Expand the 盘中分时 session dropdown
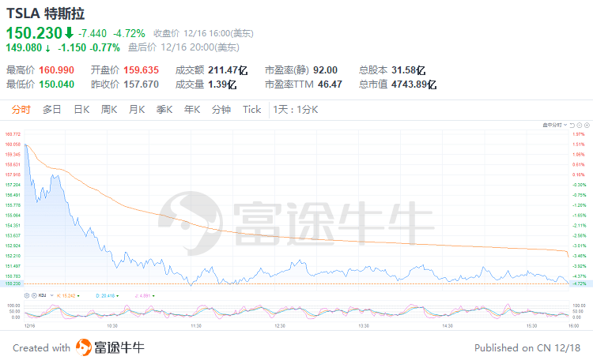 565,125
